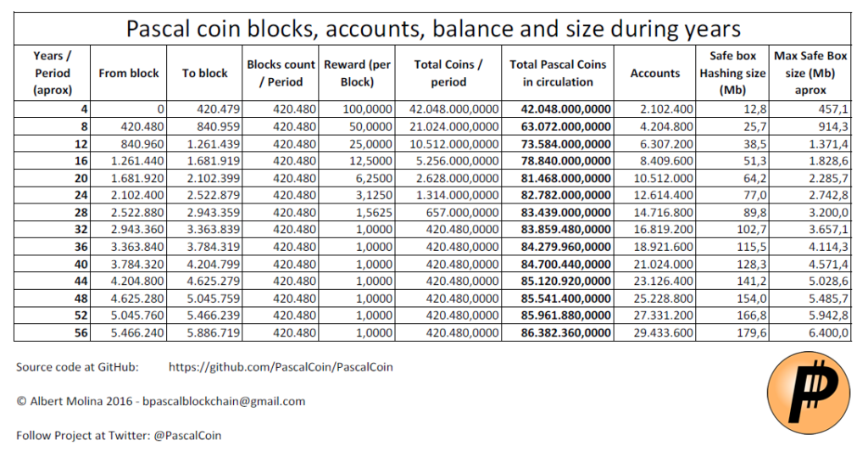This screenshot has height=457, width=868.
Task: Click the orange PascalCoin logo icon
Action: [x=811, y=393]
